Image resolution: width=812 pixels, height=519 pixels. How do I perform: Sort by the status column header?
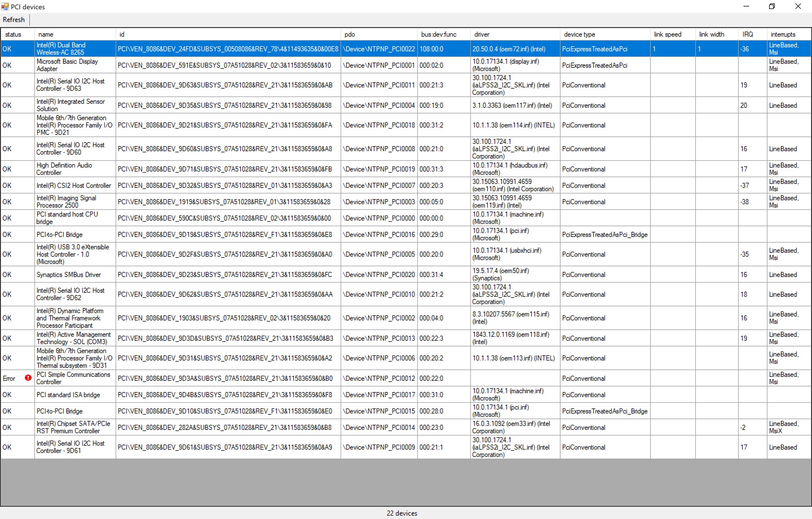pyautogui.click(x=17, y=34)
